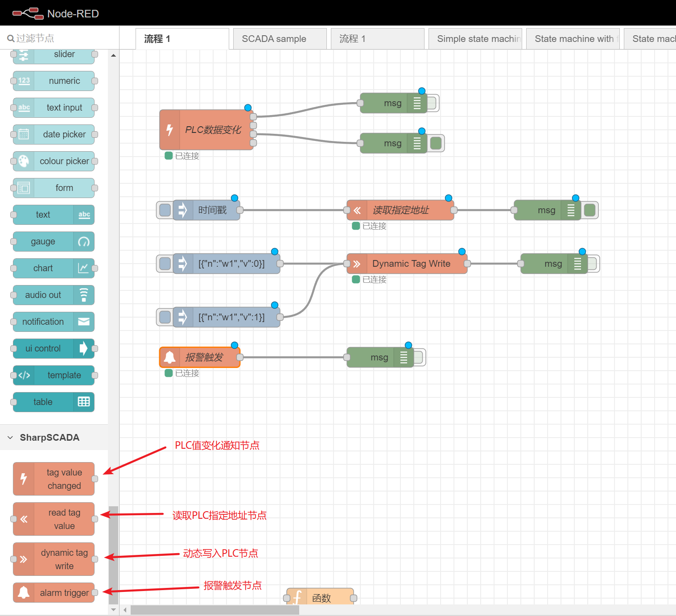The width and height of the screenshot is (676, 616).
Task: Collapse the SharpSCADA palette category
Action: pos(54,438)
